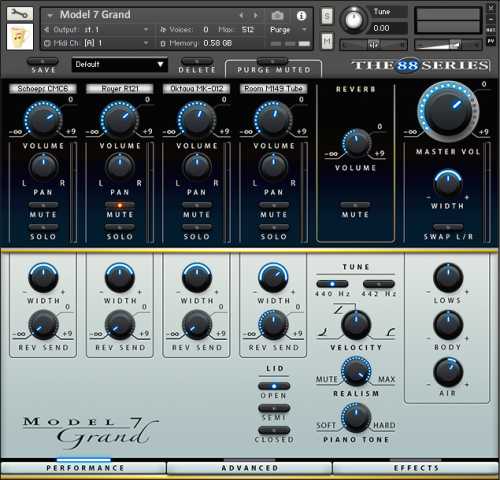Open the instrument info icon

301,16
